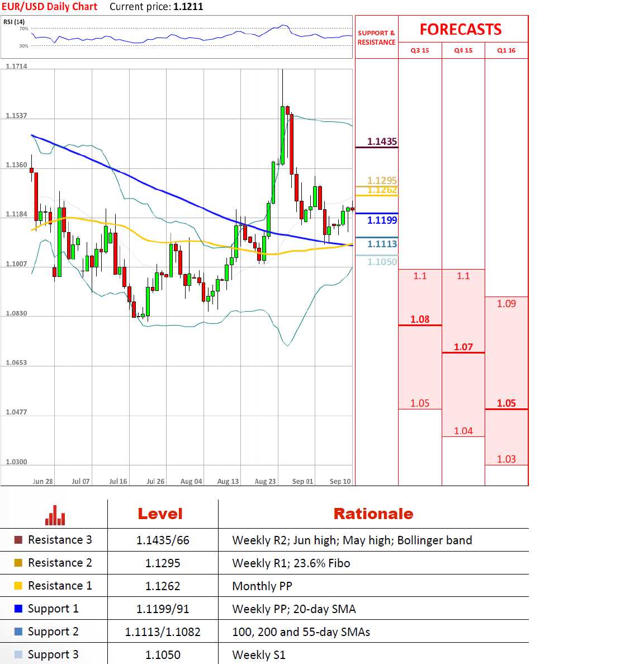
Task: Click the current price value 1.1211
Action: click(x=188, y=7)
